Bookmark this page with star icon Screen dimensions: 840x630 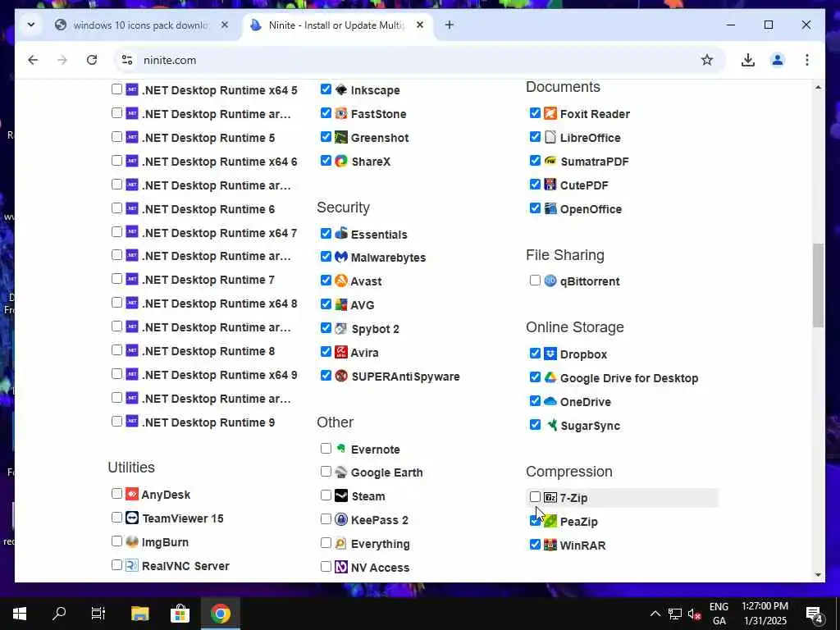[x=707, y=59]
